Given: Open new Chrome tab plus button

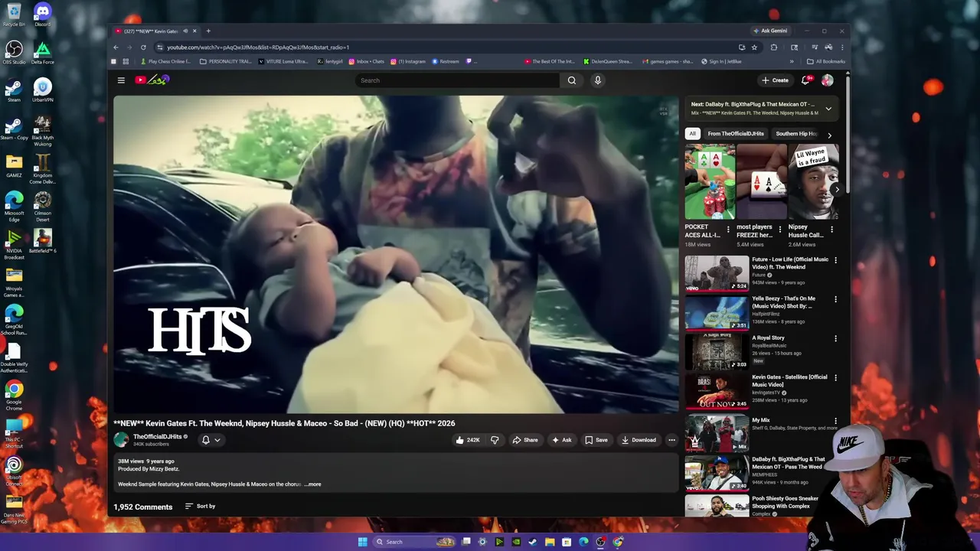Looking at the screenshot, I should point(208,31).
